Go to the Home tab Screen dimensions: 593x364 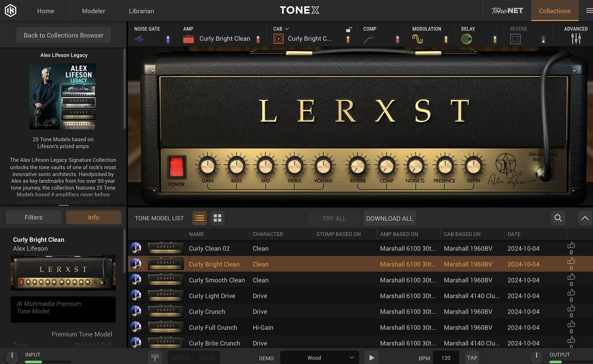(45, 11)
